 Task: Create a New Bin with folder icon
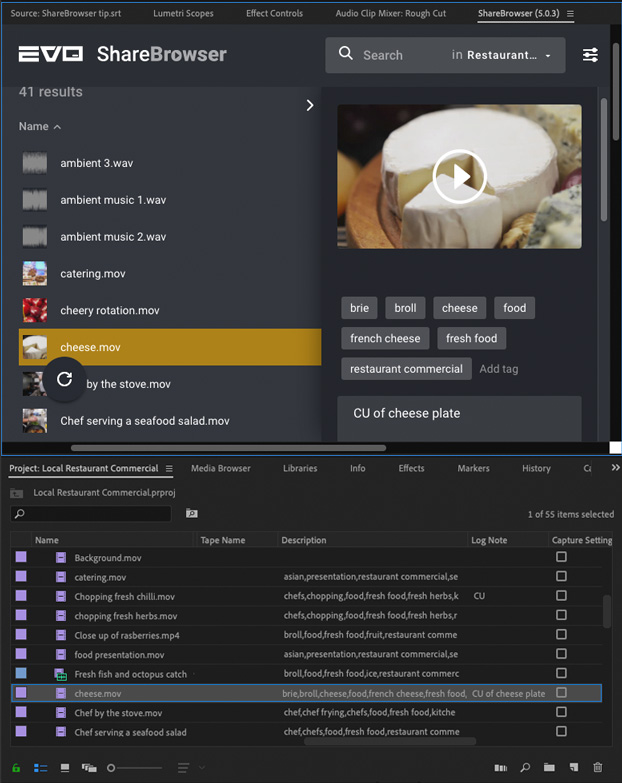coord(549,767)
